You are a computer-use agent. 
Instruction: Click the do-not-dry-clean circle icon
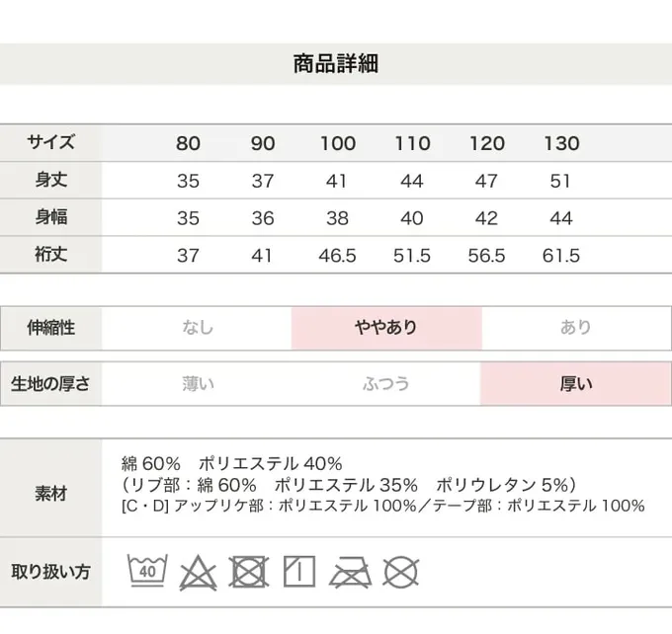[401, 571]
